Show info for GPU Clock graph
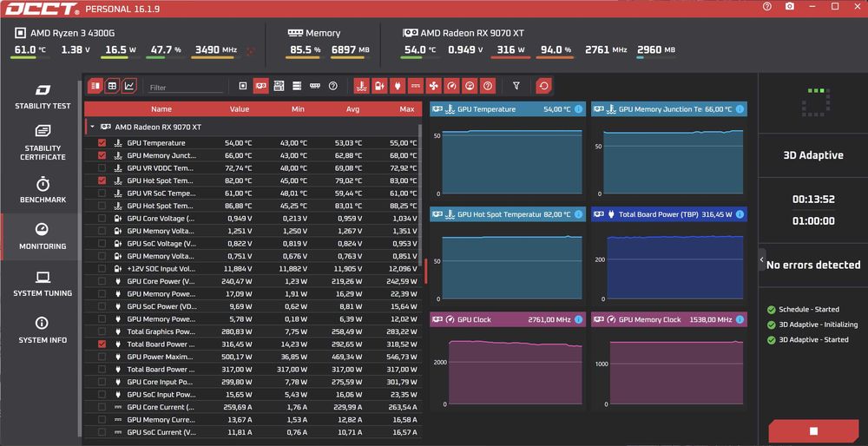 [x=578, y=319]
